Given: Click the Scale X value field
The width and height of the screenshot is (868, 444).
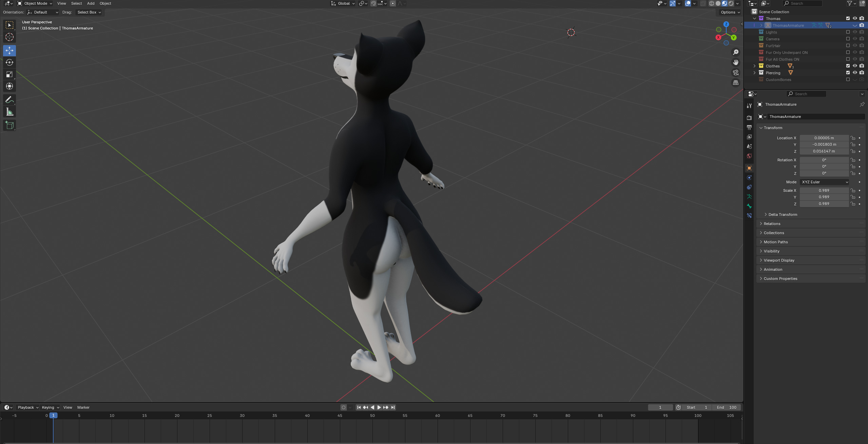Looking at the screenshot, I should coord(824,190).
